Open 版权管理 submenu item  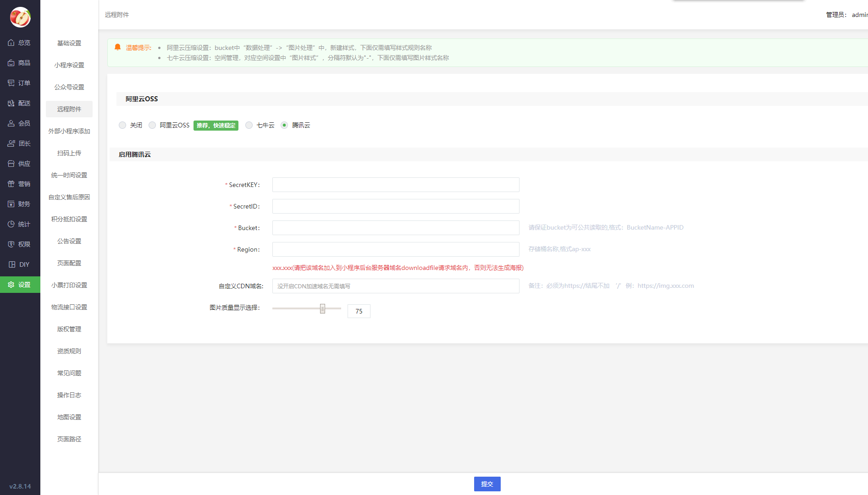pos(69,329)
